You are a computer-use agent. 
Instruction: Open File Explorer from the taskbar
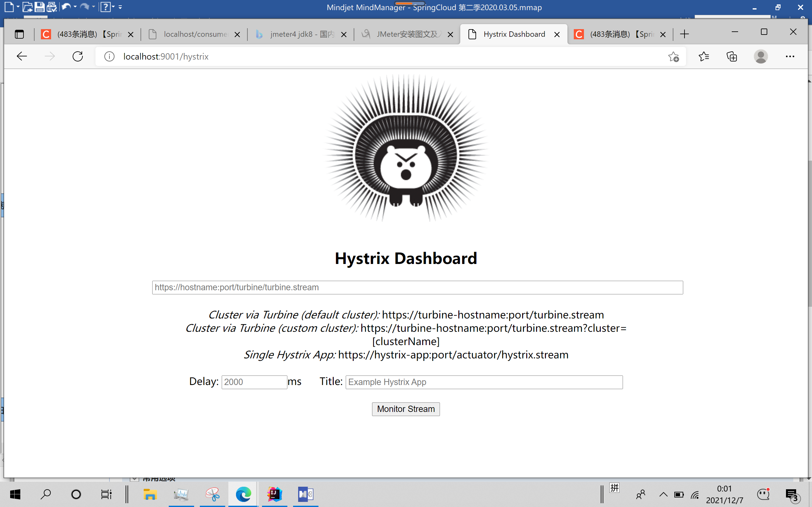coord(150,494)
